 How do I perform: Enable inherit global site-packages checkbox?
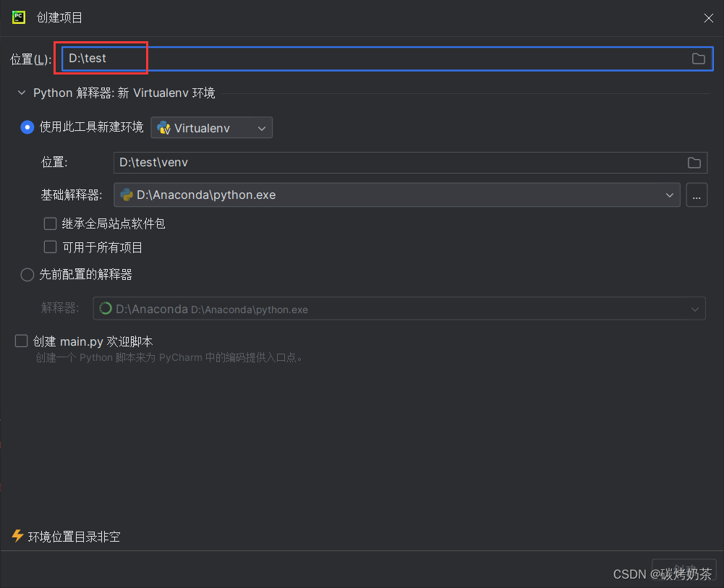(50, 224)
